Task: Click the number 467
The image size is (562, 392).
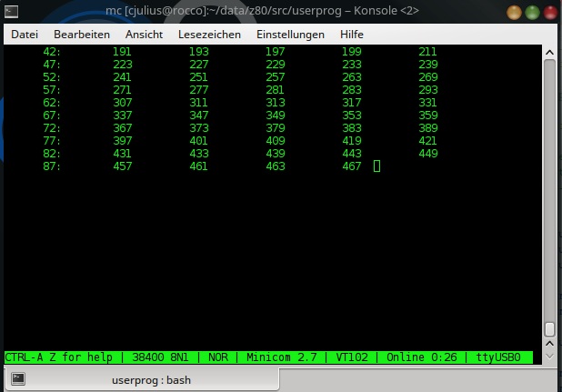Action: click(x=352, y=166)
